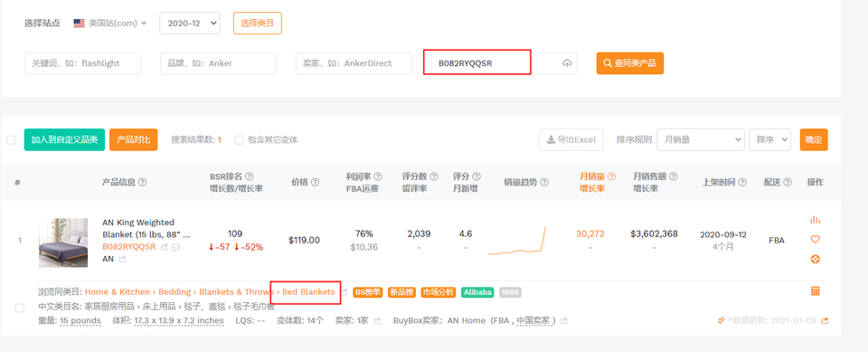This screenshot has width=868, height=352.
Task: Click 17.3 x 13.9 x 7.2 inches value
Action: [179, 321]
